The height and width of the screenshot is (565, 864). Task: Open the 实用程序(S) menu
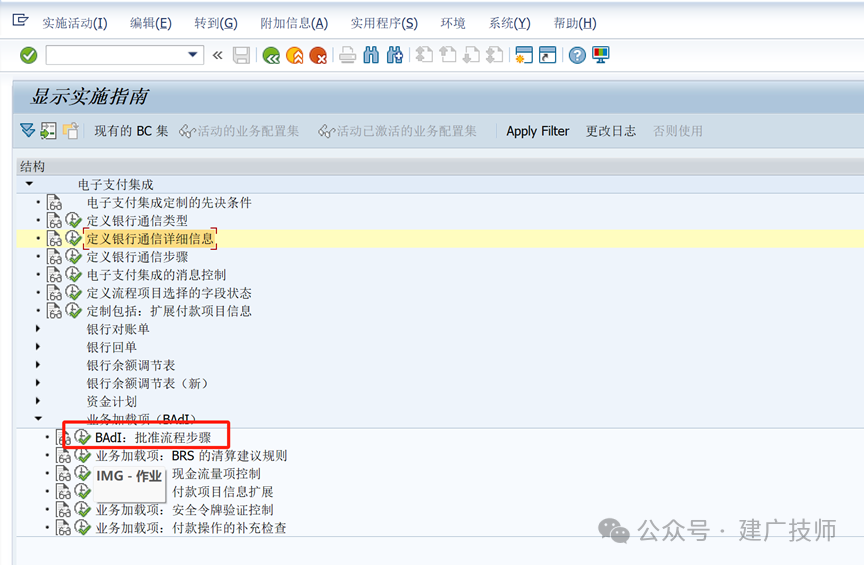point(384,23)
